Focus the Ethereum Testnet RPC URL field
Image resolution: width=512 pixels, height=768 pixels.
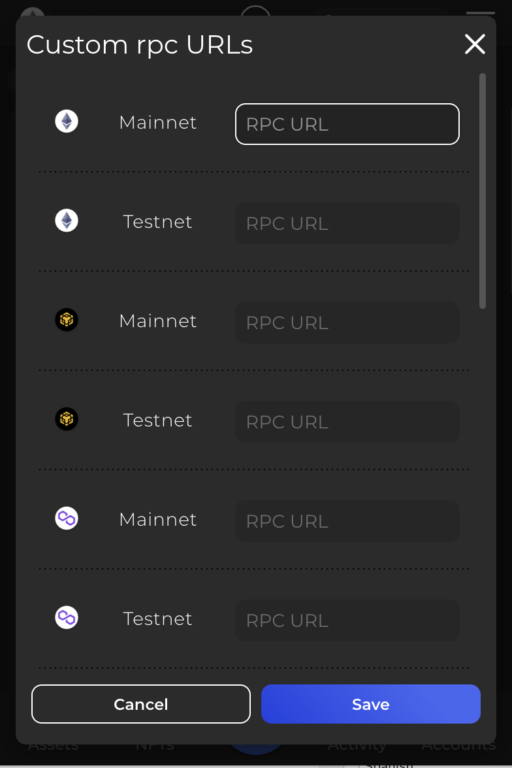tap(347, 223)
